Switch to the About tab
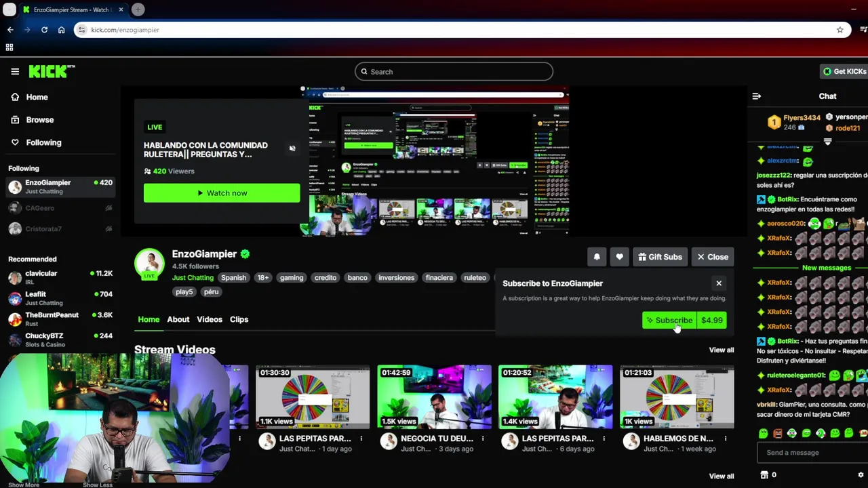Viewport: 868px width, 488px height. [178, 319]
